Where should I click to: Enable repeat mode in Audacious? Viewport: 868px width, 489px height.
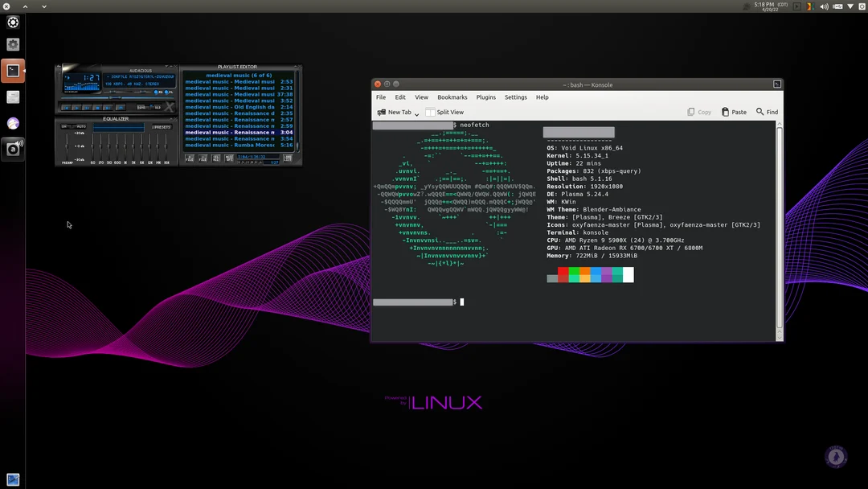[156, 107]
